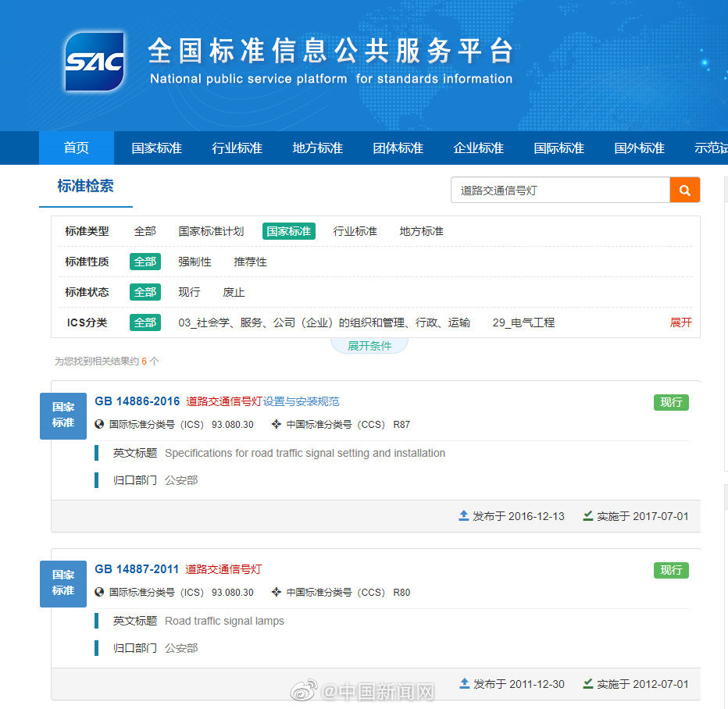This screenshot has width=728, height=709.
Task: Go to 行业标准 in navigation bar
Action: pos(237,148)
